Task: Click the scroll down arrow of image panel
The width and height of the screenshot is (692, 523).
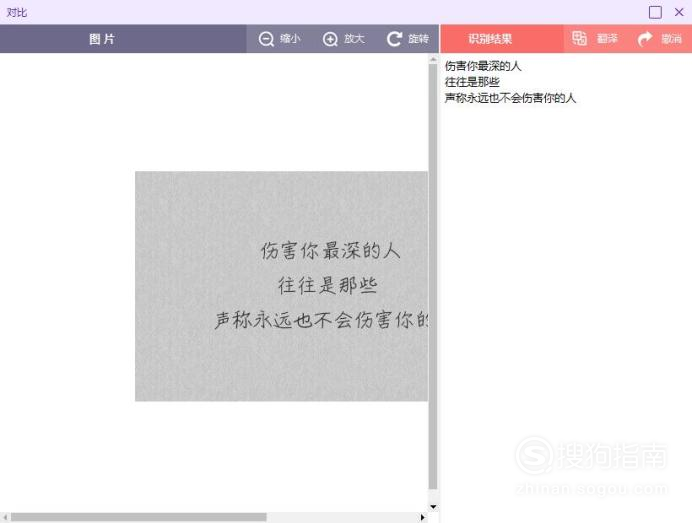Action: tap(433, 507)
